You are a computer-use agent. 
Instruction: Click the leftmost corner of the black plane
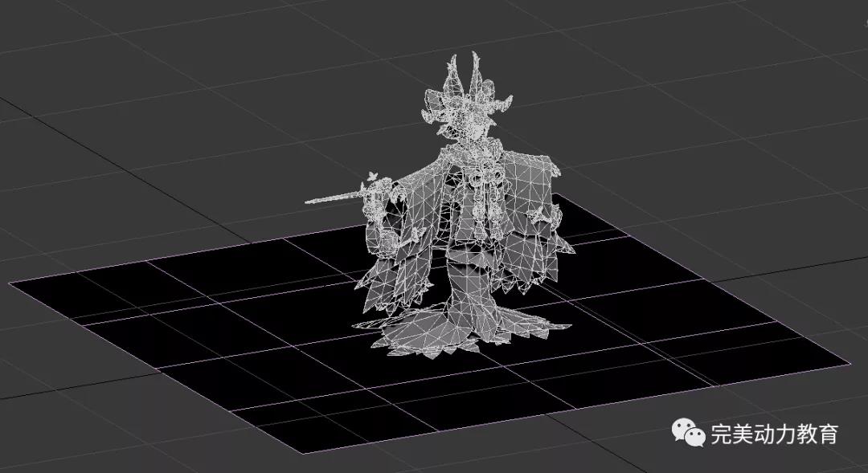[x=11, y=283]
